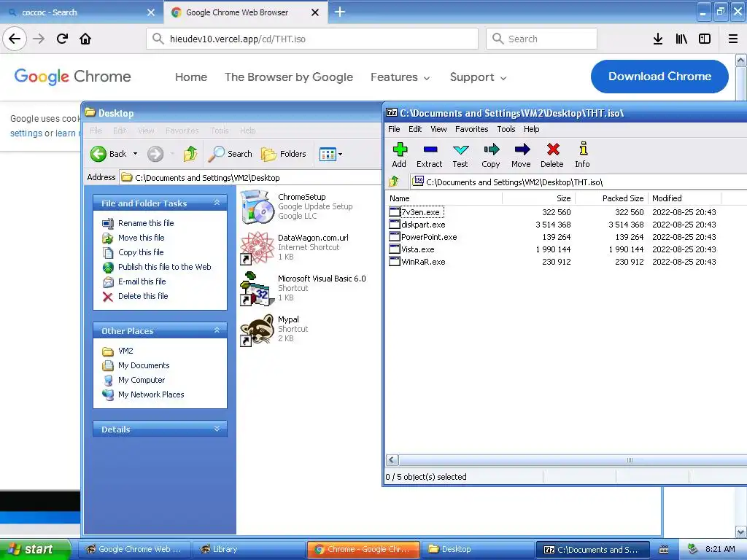The image size is (747, 560).
Task: Switch to coccoc - Search tab
Action: pyautogui.click(x=81, y=12)
